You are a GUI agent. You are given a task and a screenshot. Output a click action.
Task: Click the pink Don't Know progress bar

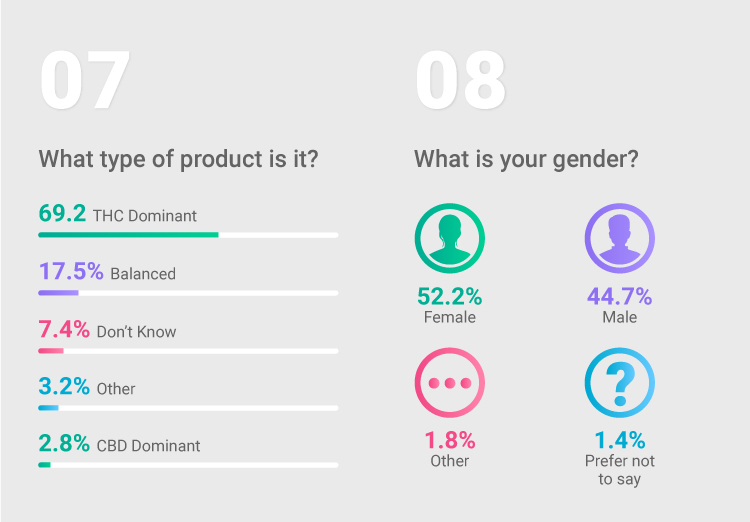click(188, 351)
